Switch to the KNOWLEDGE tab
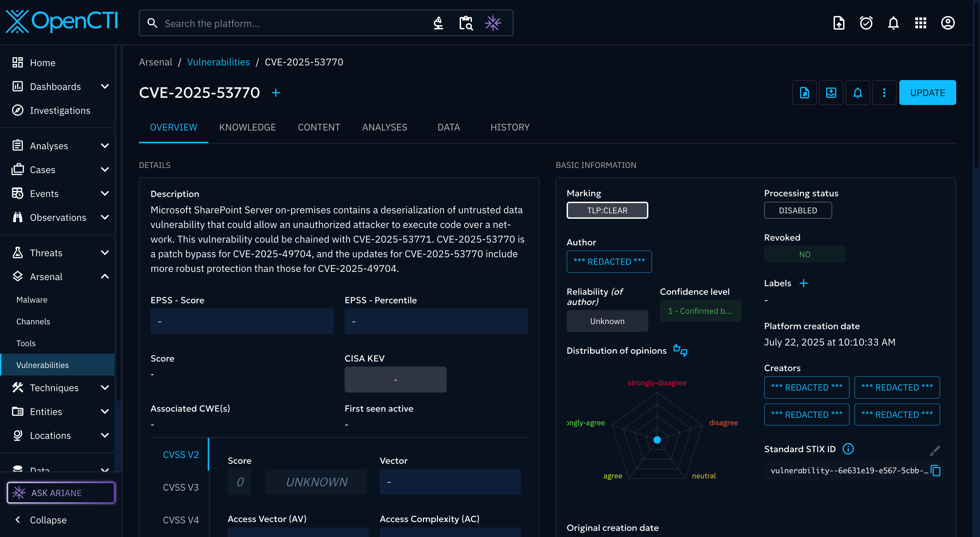This screenshot has width=980, height=537. 247,127
